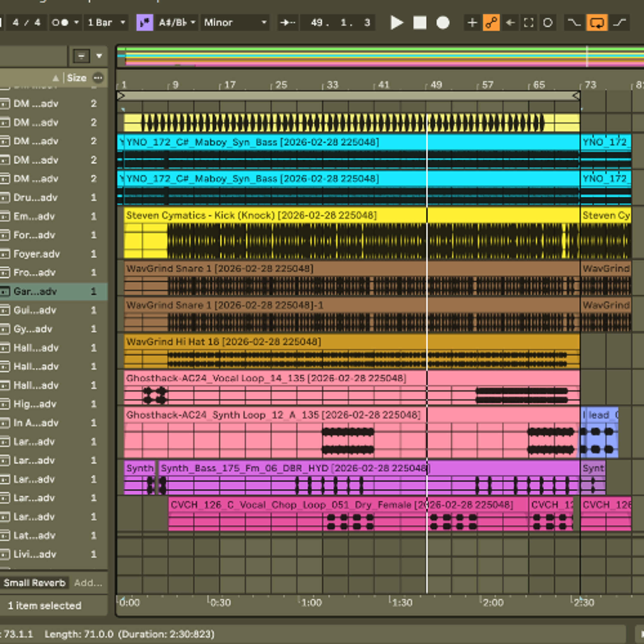Click the 4 / 4 time signature field
Screen dimensions: 644x644
[26, 23]
